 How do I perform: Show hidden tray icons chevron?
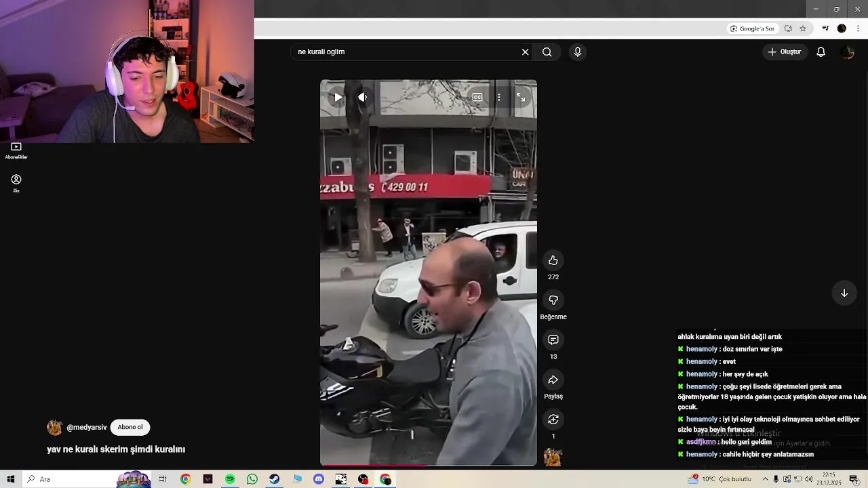click(766, 479)
